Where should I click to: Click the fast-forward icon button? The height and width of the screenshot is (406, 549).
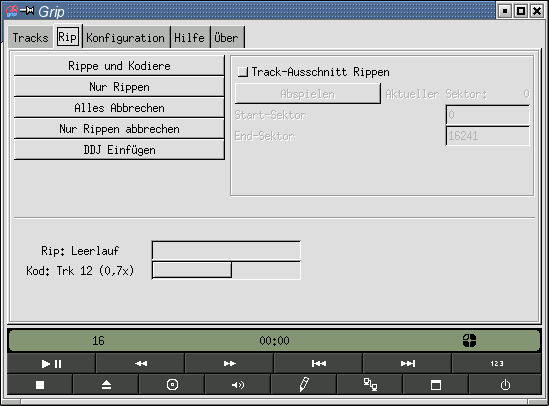229,364
